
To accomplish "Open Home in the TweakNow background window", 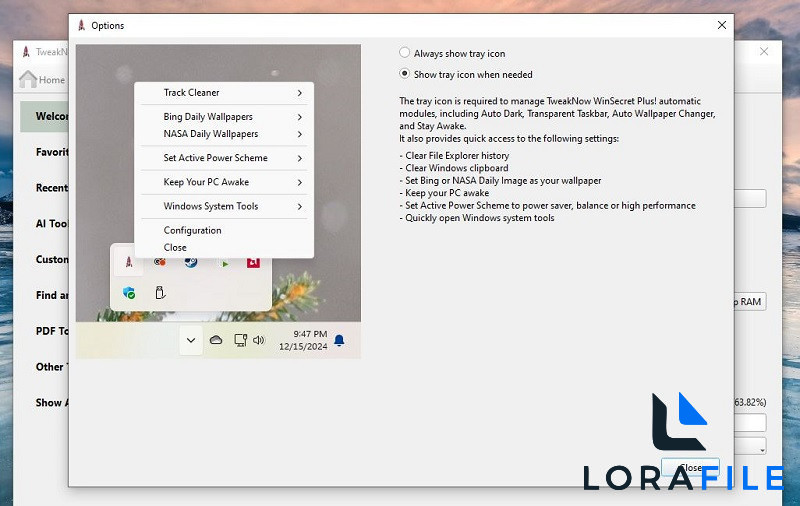I will click(42, 80).
